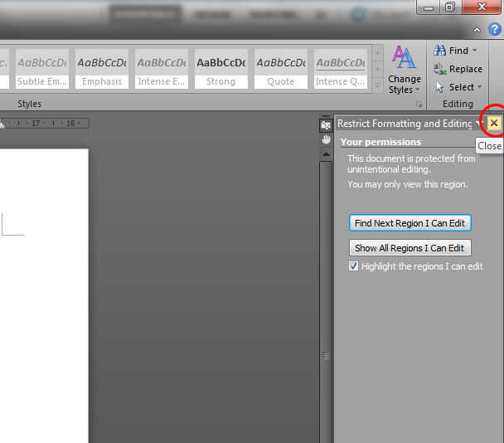The width and height of the screenshot is (504, 443).
Task: Open Restrict Formatting pane options arrow
Action: pos(477,124)
